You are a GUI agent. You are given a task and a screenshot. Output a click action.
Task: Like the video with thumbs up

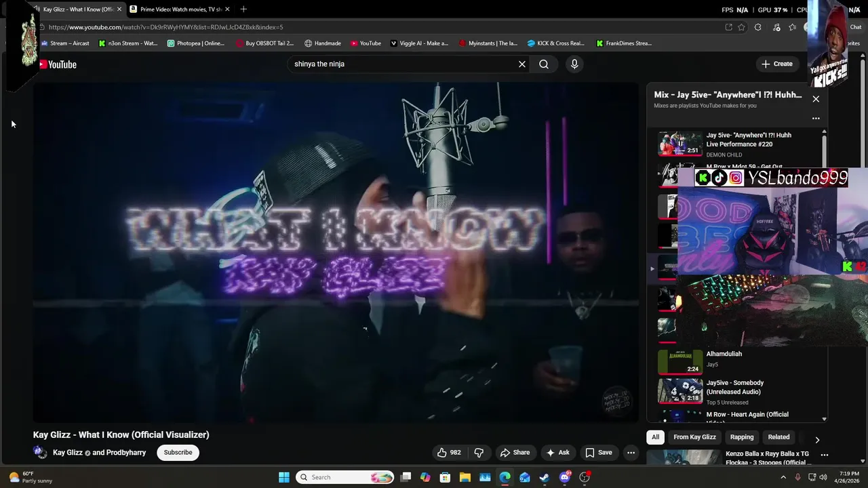point(449,453)
